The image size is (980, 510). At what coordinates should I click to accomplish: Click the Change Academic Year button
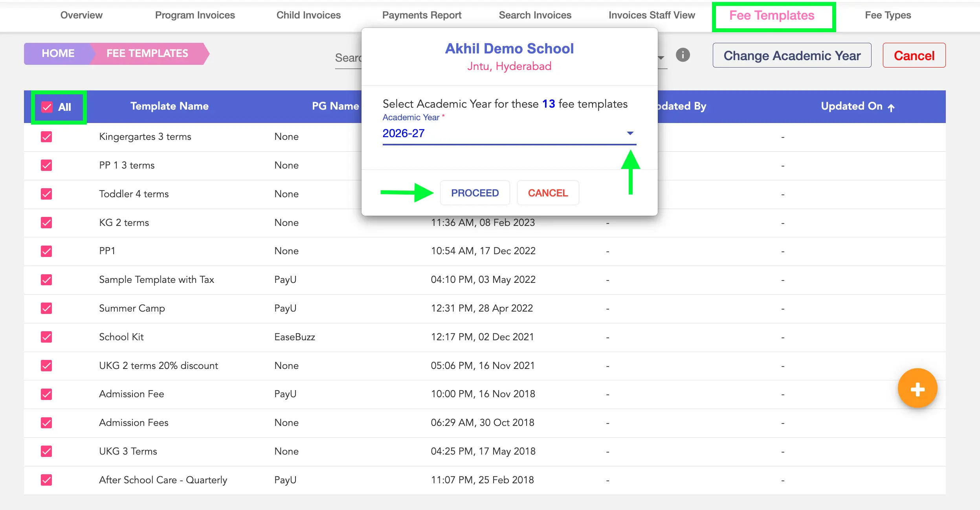(x=792, y=55)
